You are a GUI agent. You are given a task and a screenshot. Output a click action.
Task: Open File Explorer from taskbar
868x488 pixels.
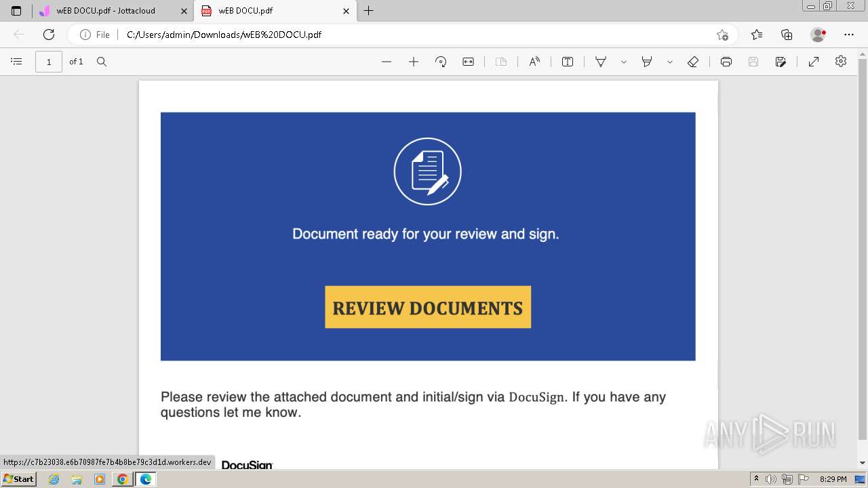pyautogui.click(x=77, y=479)
